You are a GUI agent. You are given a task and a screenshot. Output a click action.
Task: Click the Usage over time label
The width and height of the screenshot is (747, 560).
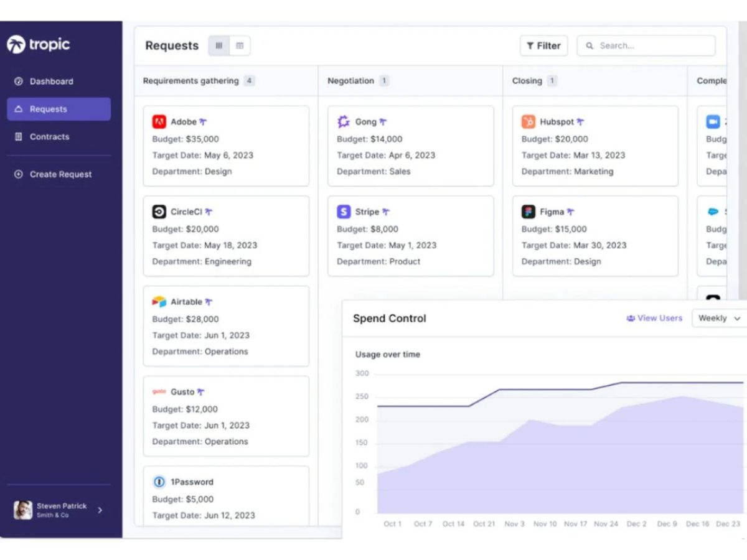tap(387, 355)
